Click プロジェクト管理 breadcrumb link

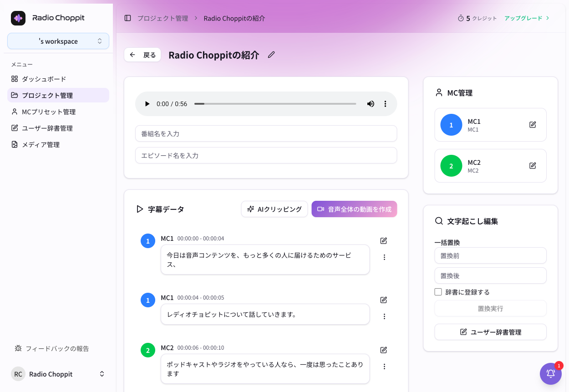pyautogui.click(x=163, y=18)
